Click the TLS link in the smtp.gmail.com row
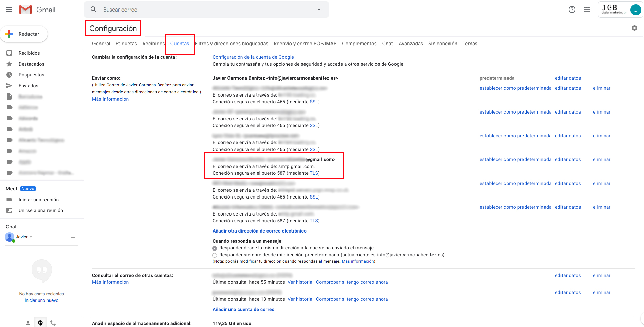The width and height of the screenshot is (644, 327). coord(314,173)
